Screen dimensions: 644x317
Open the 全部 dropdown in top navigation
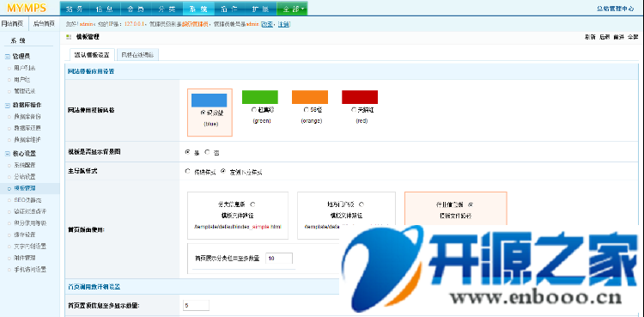coord(292,9)
